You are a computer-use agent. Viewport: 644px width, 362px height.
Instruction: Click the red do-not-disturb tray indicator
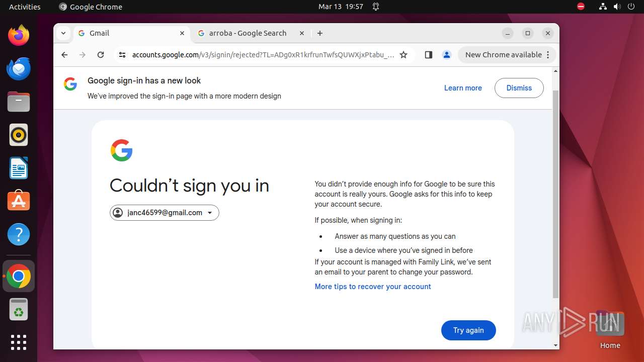point(581,7)
